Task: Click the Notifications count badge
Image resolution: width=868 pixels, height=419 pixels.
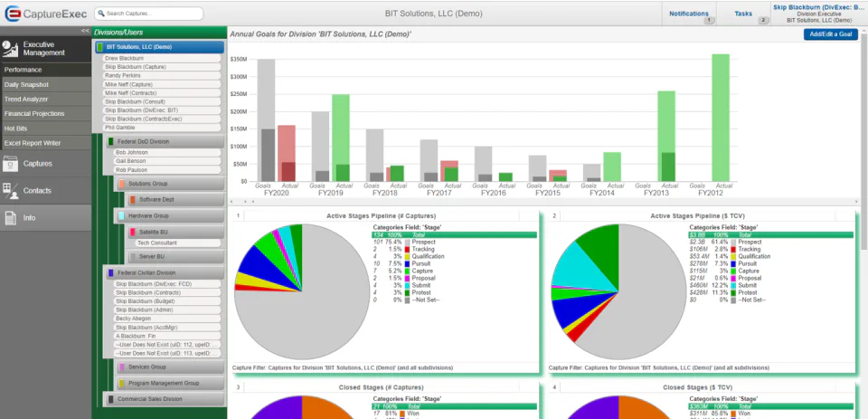Action: 709,21
